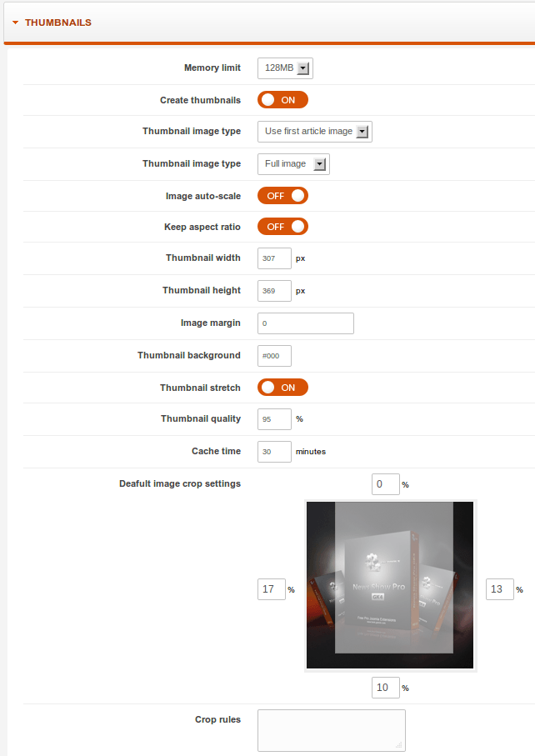Click the right crop field showing 13
Image resolution: width=535 pixels, height=756 pixels.
[500, 589]
